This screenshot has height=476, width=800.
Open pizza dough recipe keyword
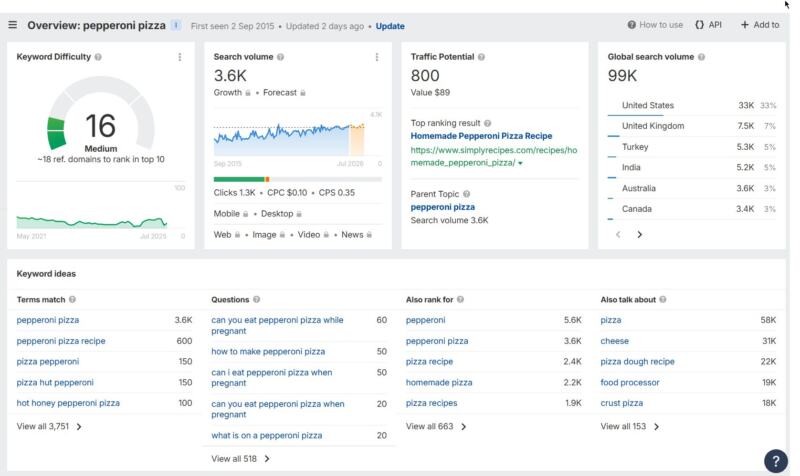pos(637,362)
